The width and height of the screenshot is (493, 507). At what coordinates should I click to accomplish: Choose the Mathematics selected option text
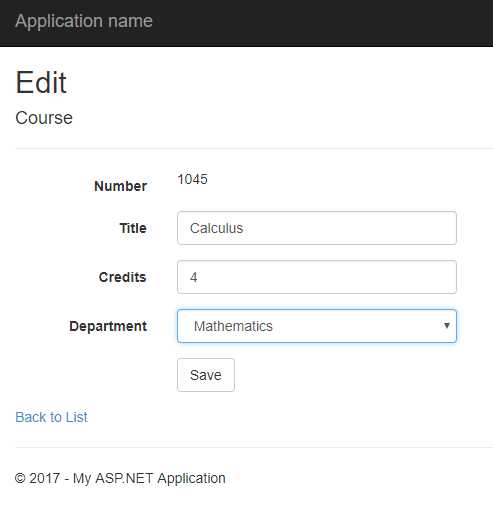(233, 326)
